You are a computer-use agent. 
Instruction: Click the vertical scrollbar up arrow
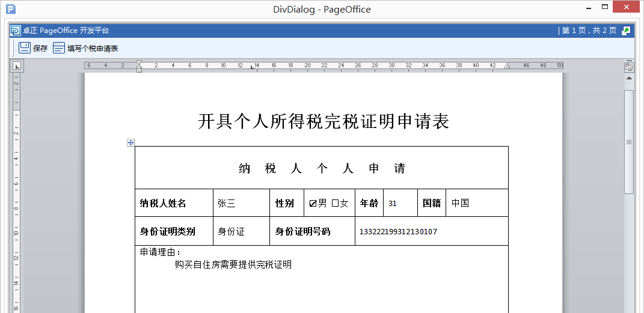(629, 79)
